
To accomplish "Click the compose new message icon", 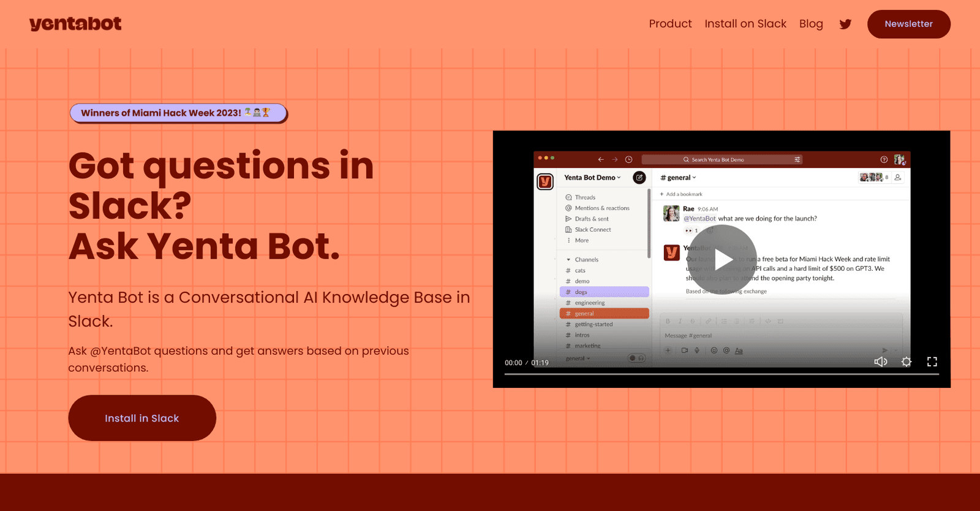I will click(639, 177).
